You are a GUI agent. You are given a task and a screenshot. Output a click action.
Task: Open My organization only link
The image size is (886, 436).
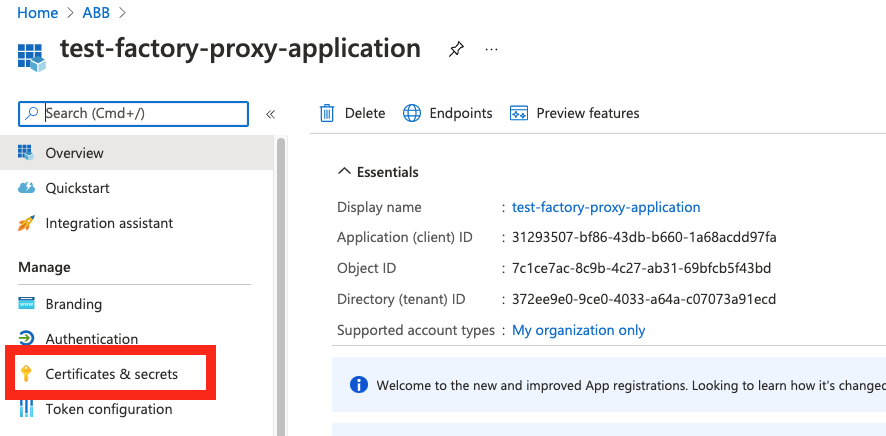579,330
